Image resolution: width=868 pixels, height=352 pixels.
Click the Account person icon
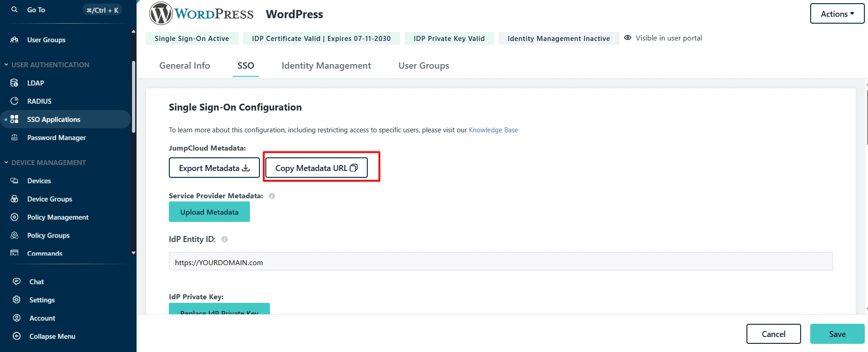click(x=17, y=318)
